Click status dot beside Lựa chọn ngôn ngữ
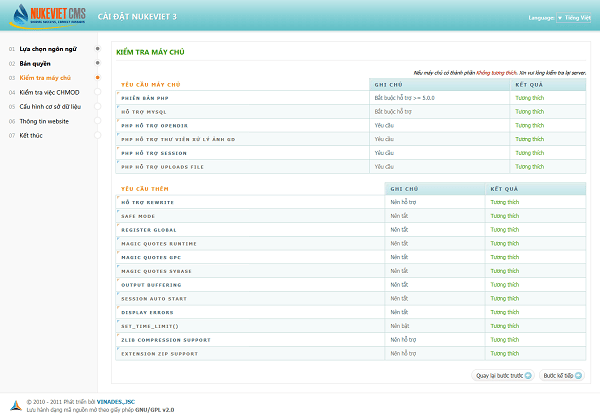This screenshot has height=418, width=600. [x=97, y=48]
